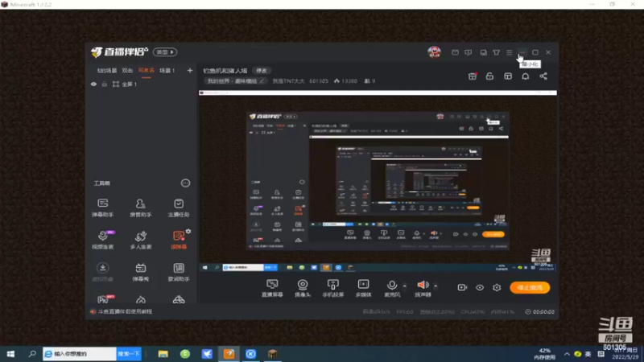Viewport: 644px width, 362px height.
Task: Click the 修改 button beside the stream title
Action: click(262, 71)
